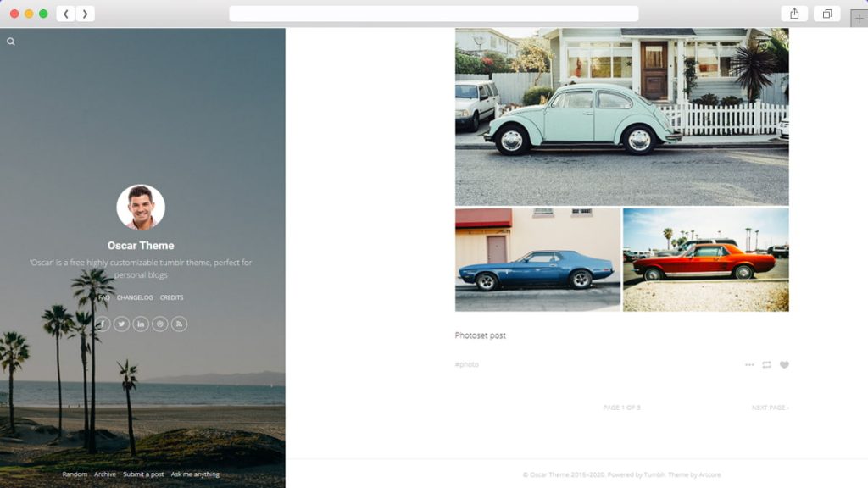Click Submit a post link

pos(143,474)
